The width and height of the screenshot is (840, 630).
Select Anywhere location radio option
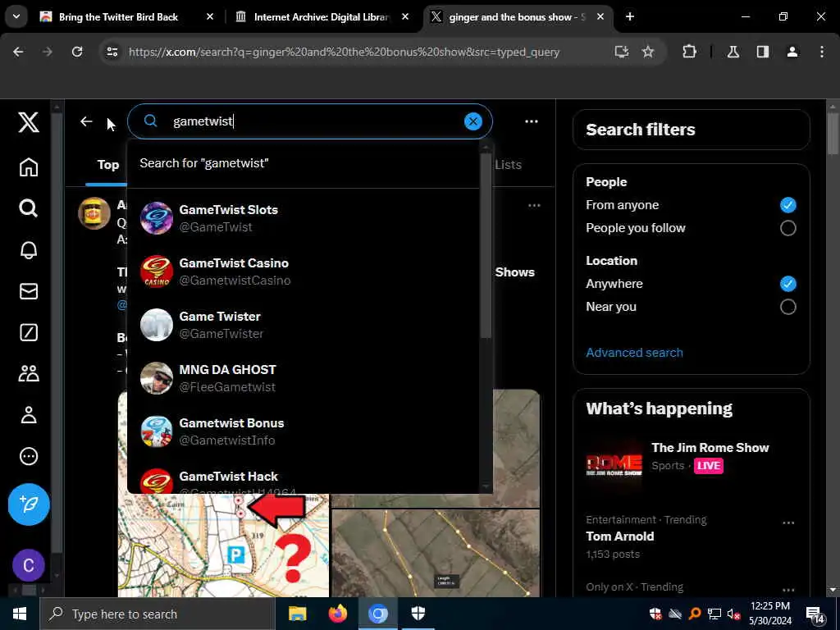click(787, 283)
